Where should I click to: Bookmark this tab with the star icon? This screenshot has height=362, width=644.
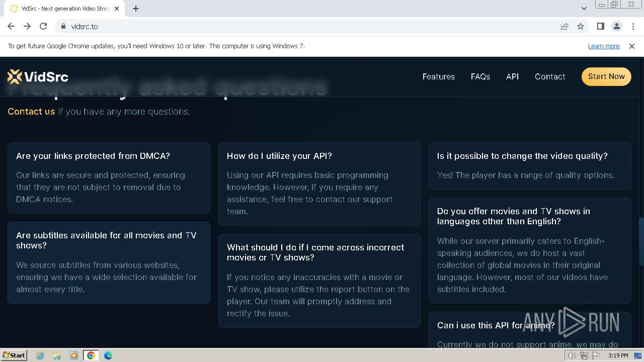coord(581,26)
